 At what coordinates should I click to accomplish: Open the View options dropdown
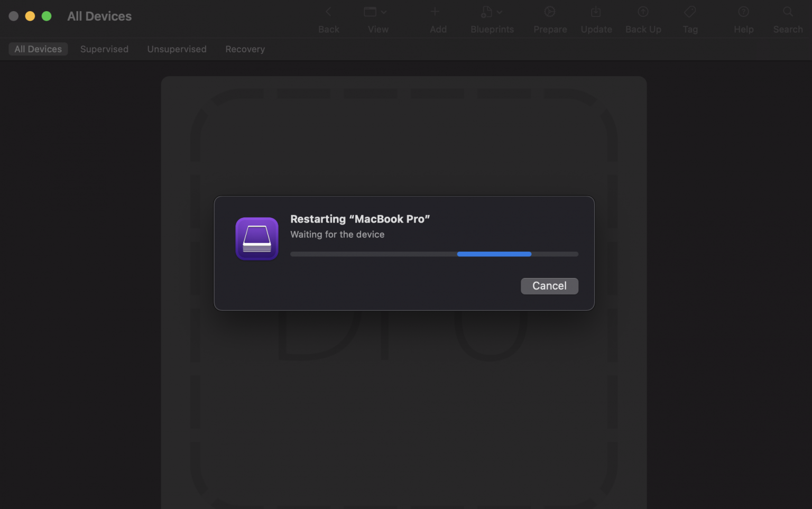click(x=372, y=11)
